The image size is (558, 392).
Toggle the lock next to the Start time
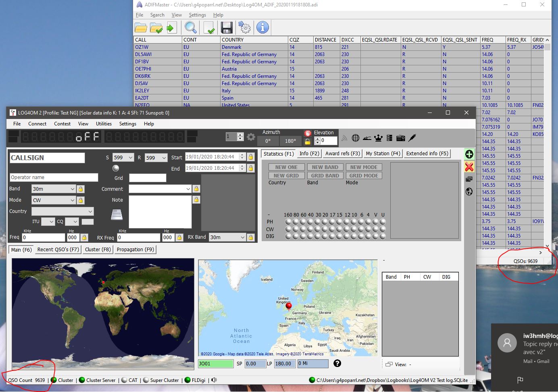point(250,157)
